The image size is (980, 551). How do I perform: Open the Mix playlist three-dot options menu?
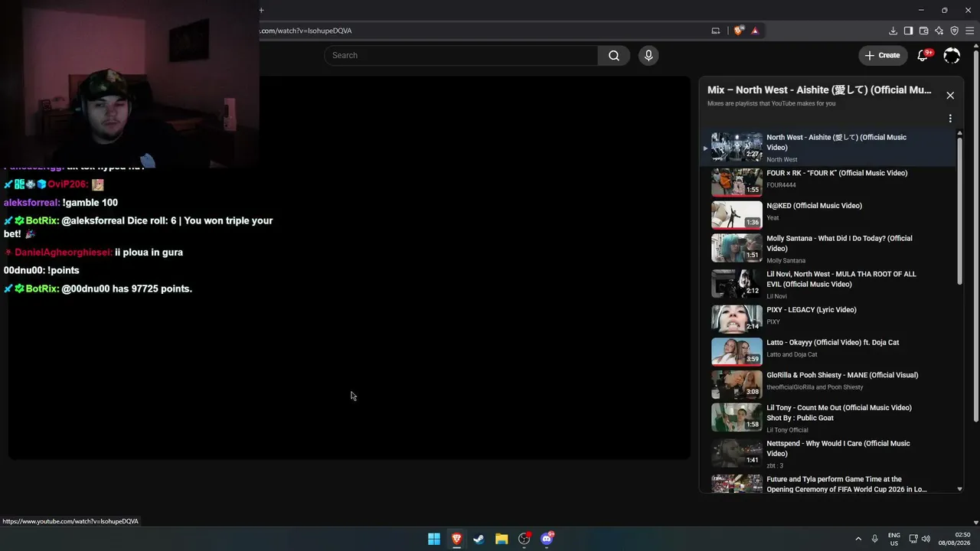950,119
